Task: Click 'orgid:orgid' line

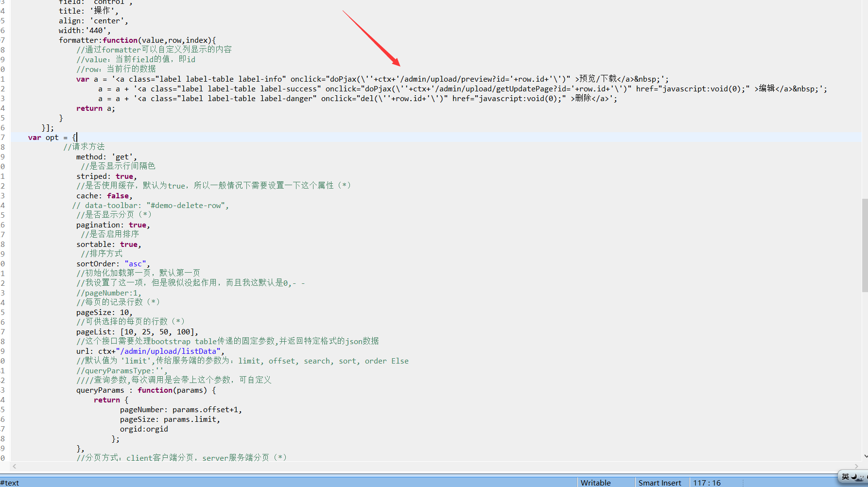Action: 144,429
